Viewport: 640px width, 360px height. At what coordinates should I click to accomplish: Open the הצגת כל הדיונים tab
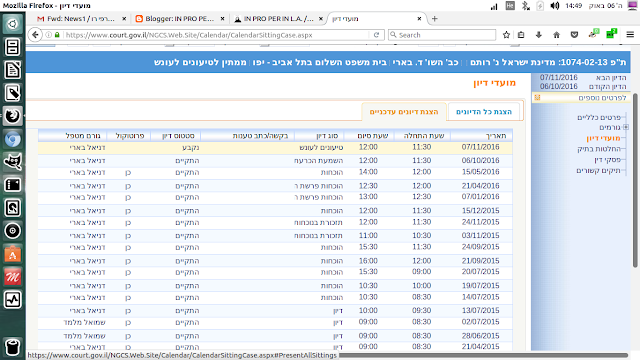(x=484, y=112)
